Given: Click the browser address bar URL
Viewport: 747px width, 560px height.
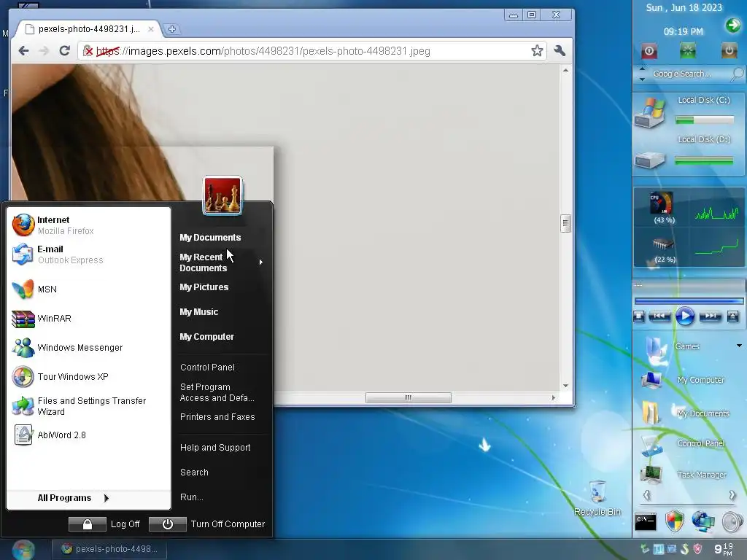Looking at the screenshot, I should pyautogui.click(x=263, y=51).
